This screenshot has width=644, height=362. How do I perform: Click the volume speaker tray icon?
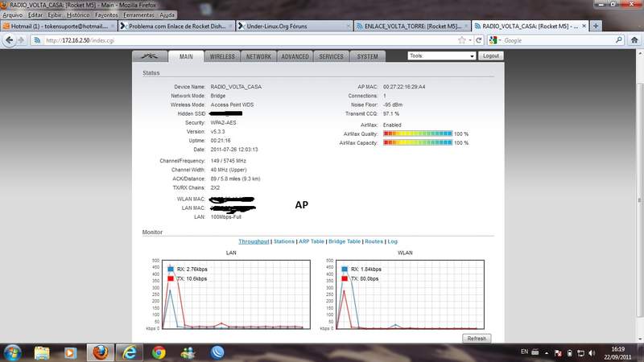(592, 353)
